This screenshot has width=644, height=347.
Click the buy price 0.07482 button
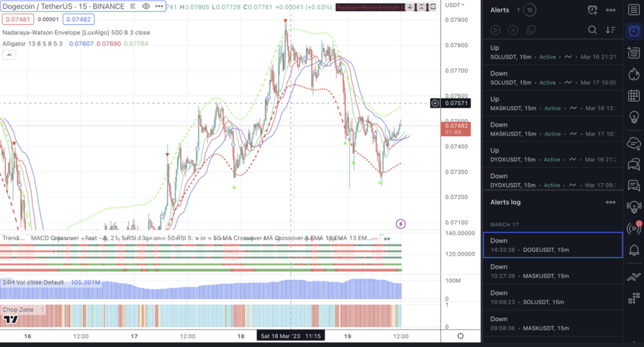[x=79, y=19]
